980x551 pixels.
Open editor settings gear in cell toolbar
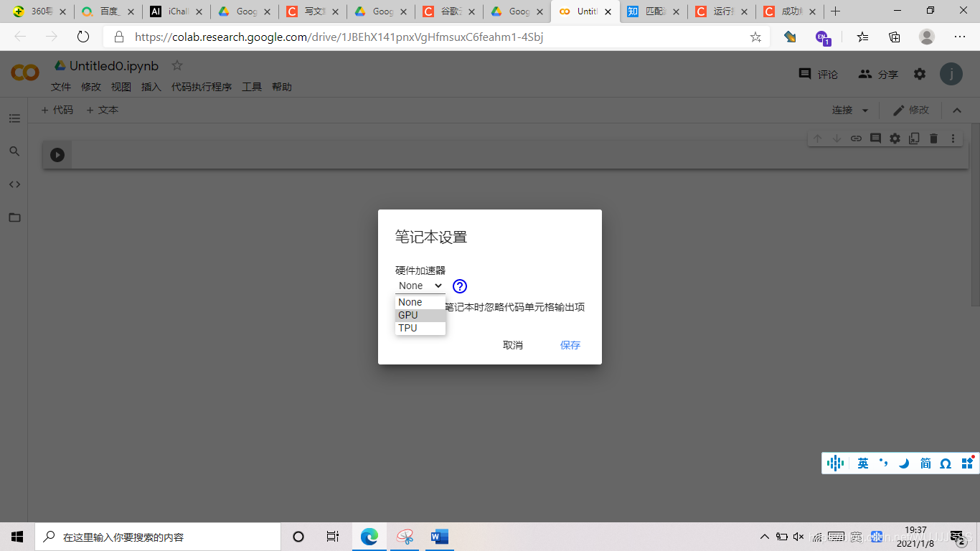(895, 138)
